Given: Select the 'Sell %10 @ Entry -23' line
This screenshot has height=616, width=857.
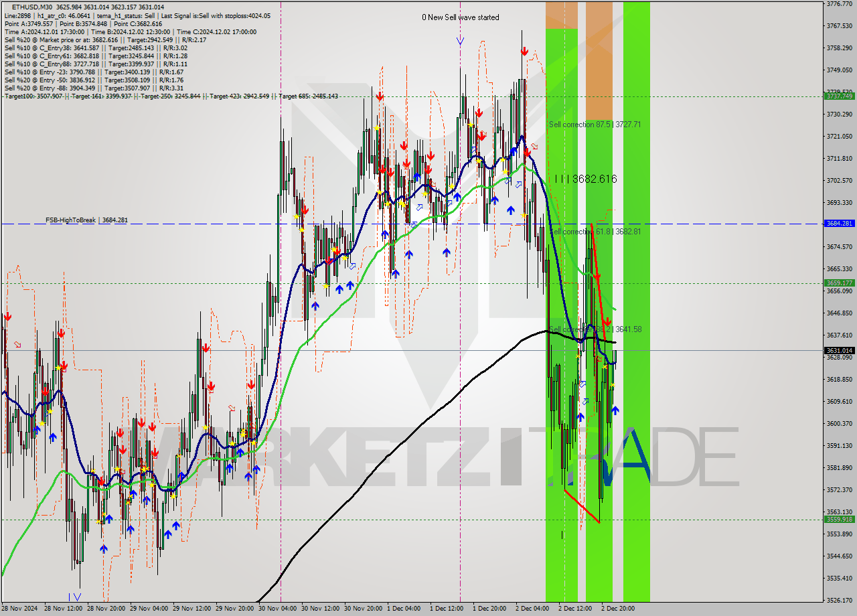Looking at the screenshot, I should (x=94, y=72).
